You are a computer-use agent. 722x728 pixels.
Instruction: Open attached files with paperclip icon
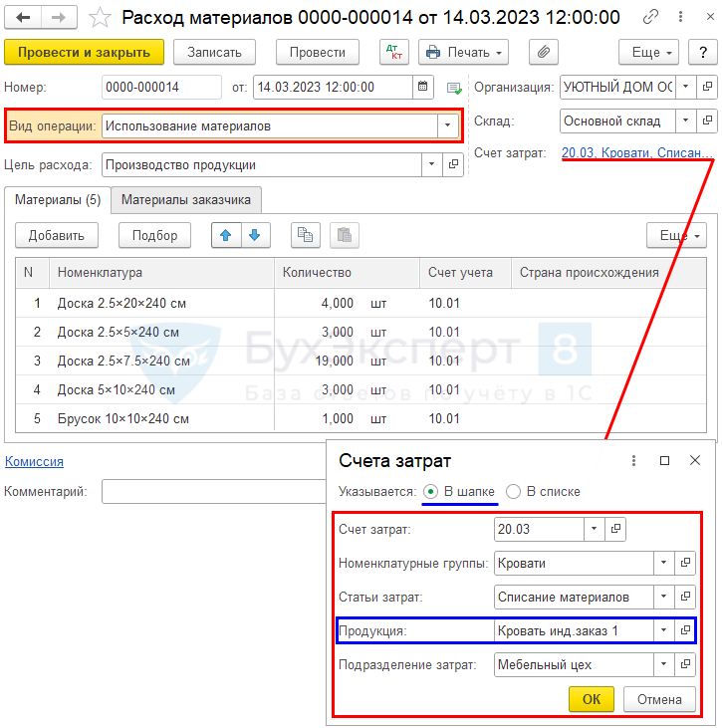[543, 52]
